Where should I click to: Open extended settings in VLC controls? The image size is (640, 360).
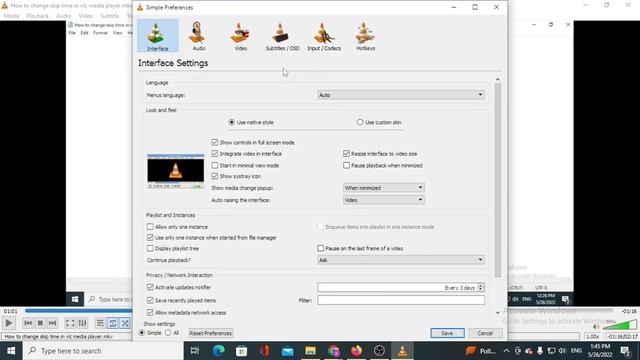(x=82, y=323)
